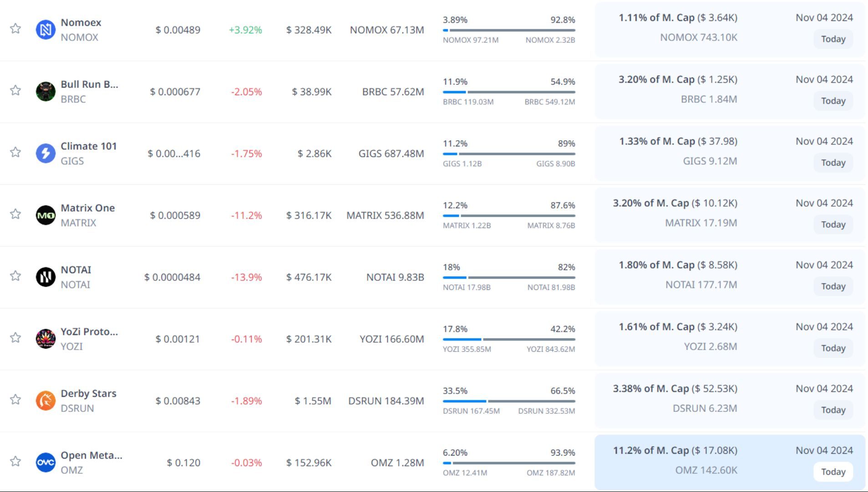Click the Climate 101 lightning logo
Viewport: 868px width, 492px height.
pyautogui.click(x=46, y=153)
